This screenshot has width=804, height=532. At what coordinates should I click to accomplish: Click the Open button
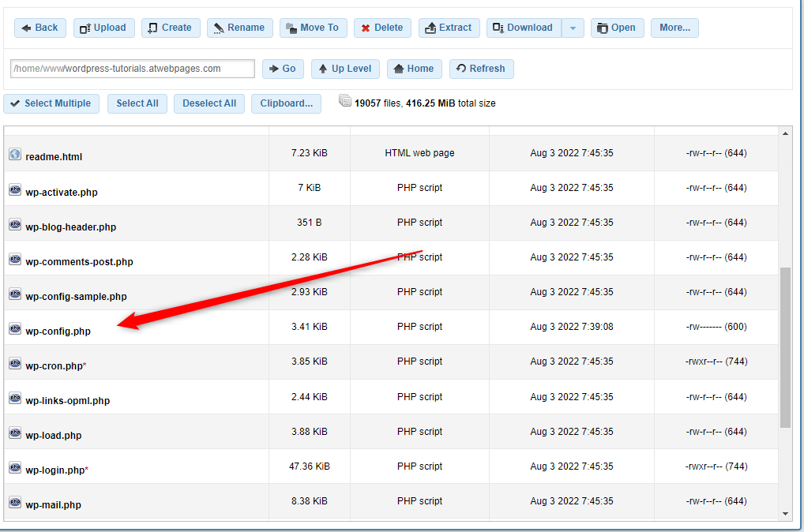(x=618, y=28)
